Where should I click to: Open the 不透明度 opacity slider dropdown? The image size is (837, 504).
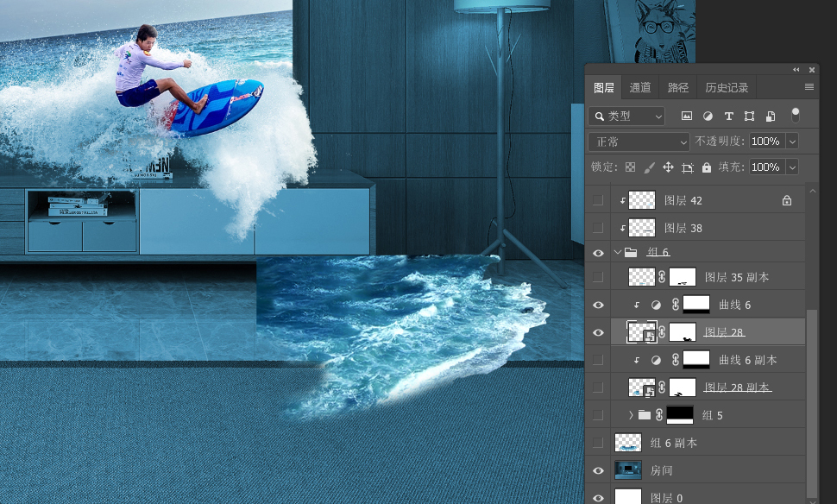[791, 142]
